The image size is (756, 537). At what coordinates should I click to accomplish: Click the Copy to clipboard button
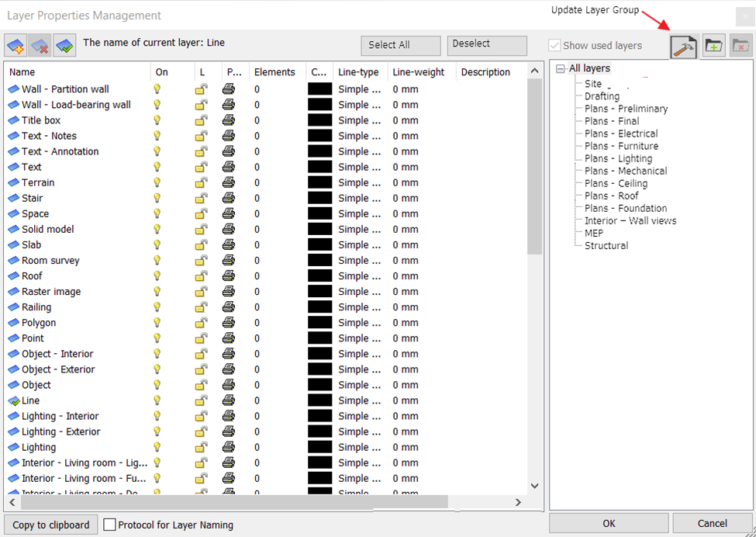(x=51, y=525)
